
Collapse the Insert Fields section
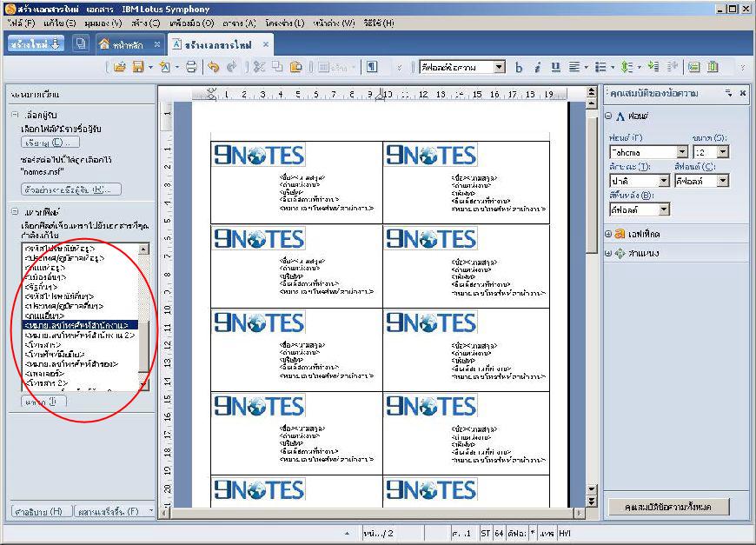pyautogui.click(x=15, y=211)
